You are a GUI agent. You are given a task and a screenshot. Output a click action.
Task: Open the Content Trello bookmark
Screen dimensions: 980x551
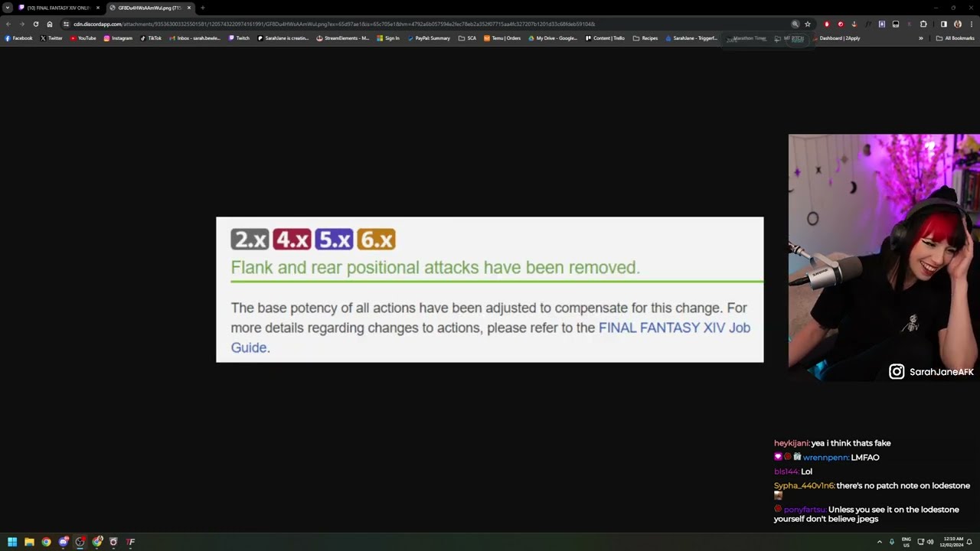(605, 38)
